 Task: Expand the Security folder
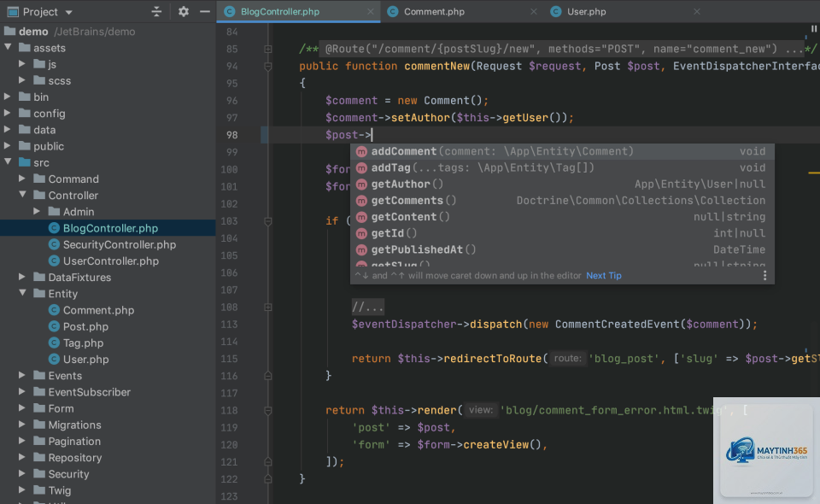point(22,474)
